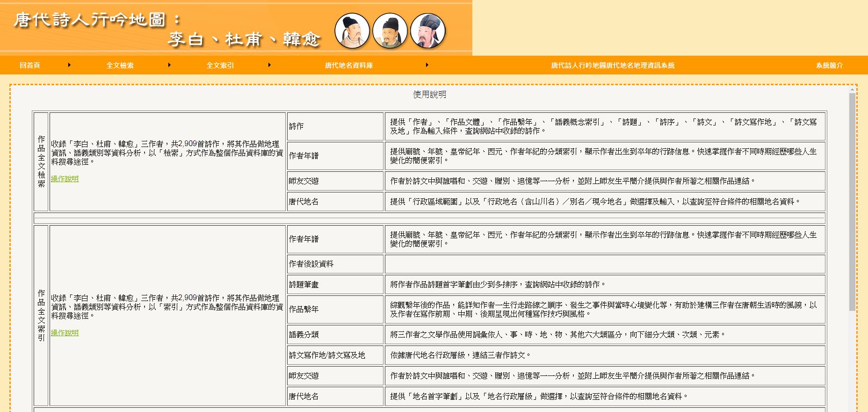Open the 系統簡介 page from the navbar

click(829, 66)
